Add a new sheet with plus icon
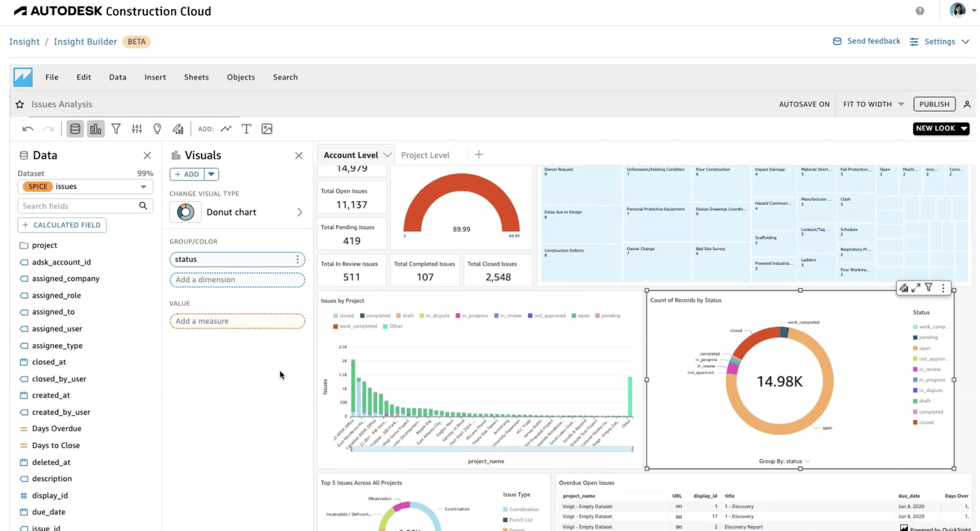The image size is (980, 531). (479, 155)
